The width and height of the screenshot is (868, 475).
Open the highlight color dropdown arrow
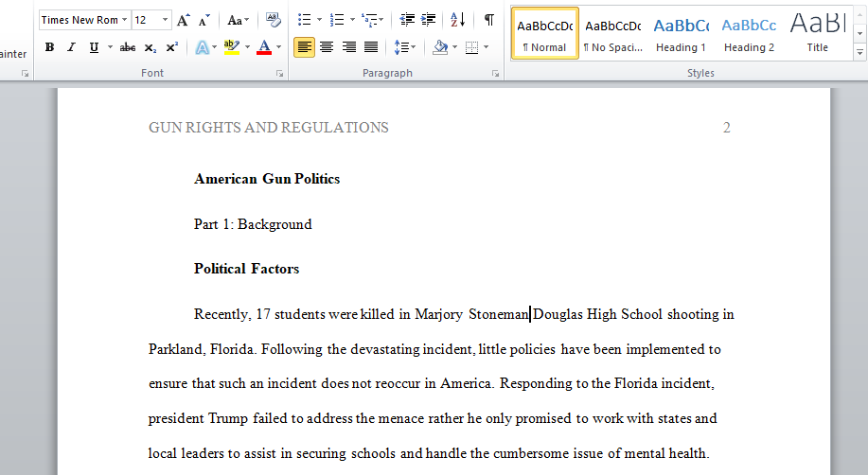point(247,47)
